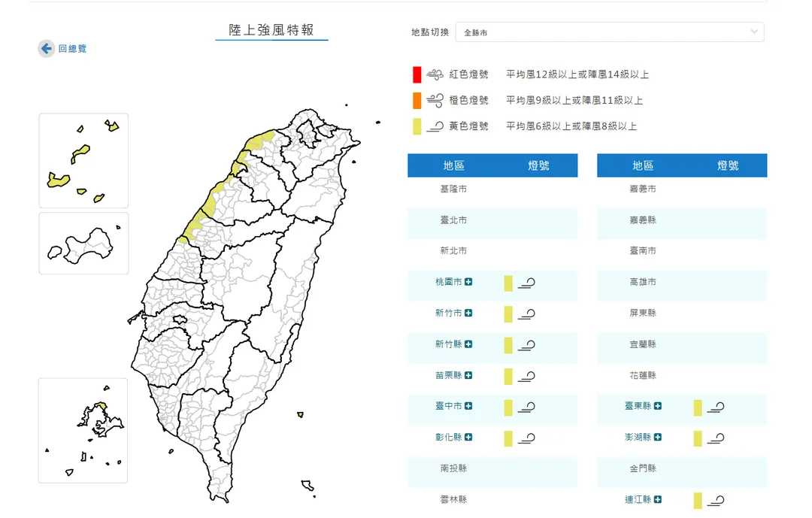The width and height of the screenshot is (812, 518).
Task: Open the 桃園市 link
Action: 448,282
